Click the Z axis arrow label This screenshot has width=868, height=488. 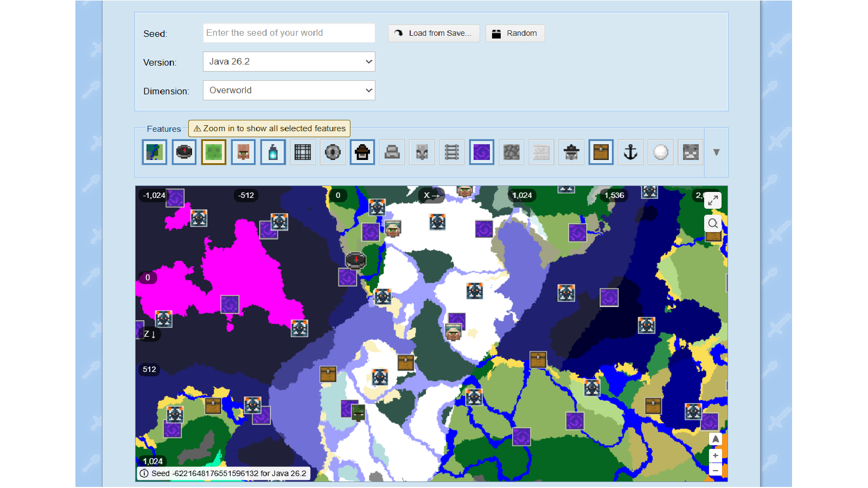(x=150, y=334)
